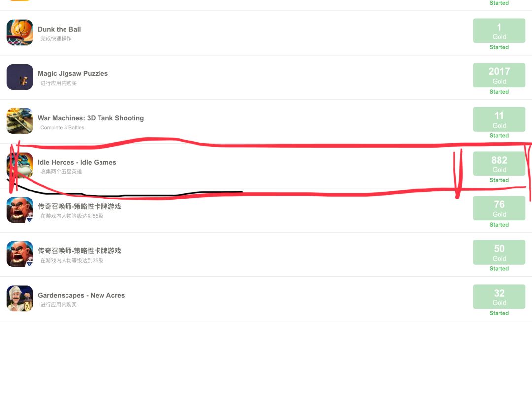532x399 pixels.
Task: Tap the Dunk the Ball app icon
Action: 20,33
